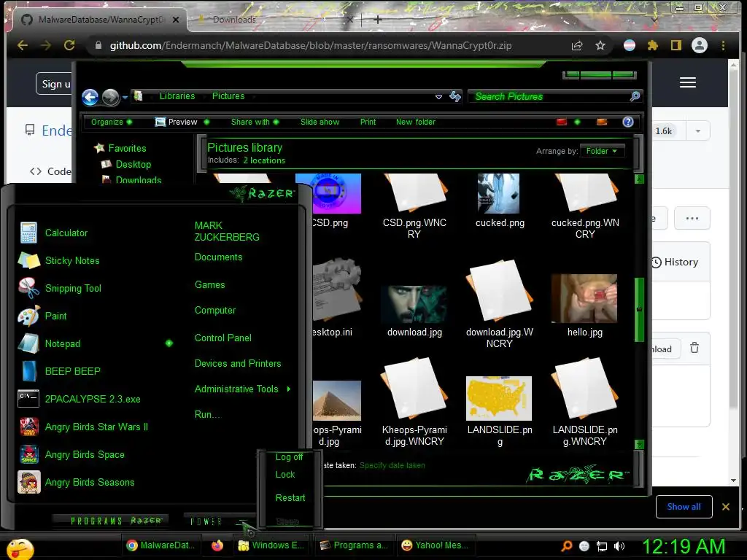Click New folder in Explorer toolbar

tap(415, 122)
